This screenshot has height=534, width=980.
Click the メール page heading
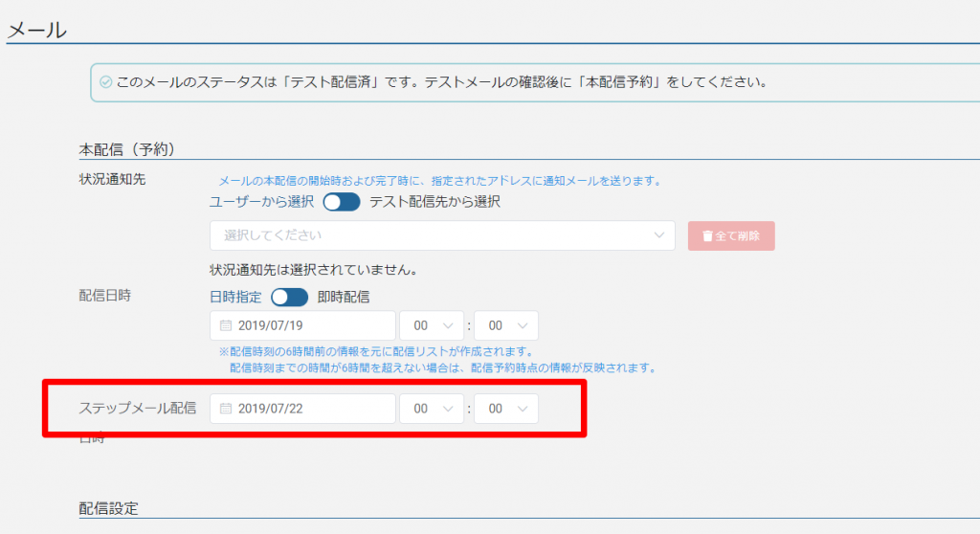[x=37, y=30]
